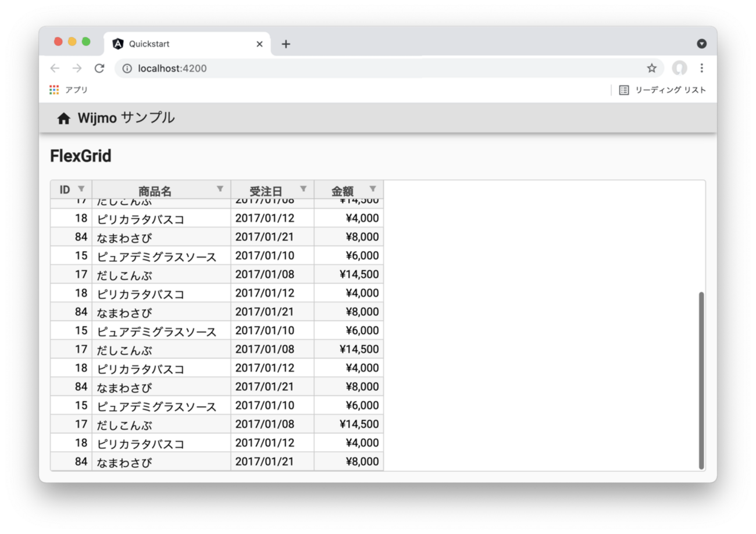Select the Quickstart tab
Image resolution: width=756 pixels, height=534 pixels.
(x=187, y=44)
